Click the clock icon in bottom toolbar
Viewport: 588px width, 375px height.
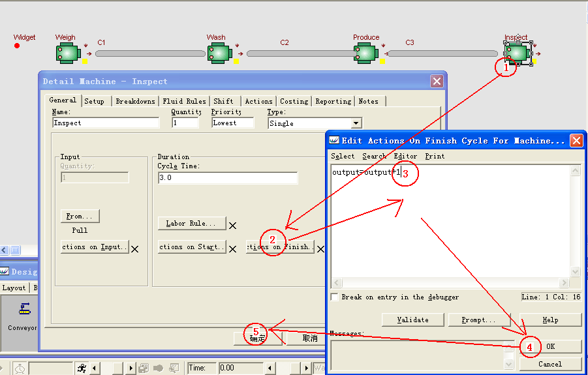(x=20, y=368)
